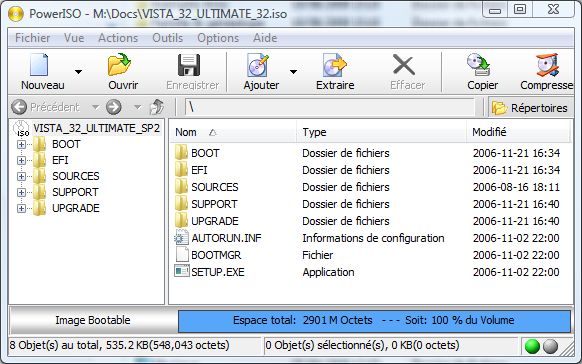Open the Fichier menu
This screenshot has width=582, height=364.
coord(33,38)
